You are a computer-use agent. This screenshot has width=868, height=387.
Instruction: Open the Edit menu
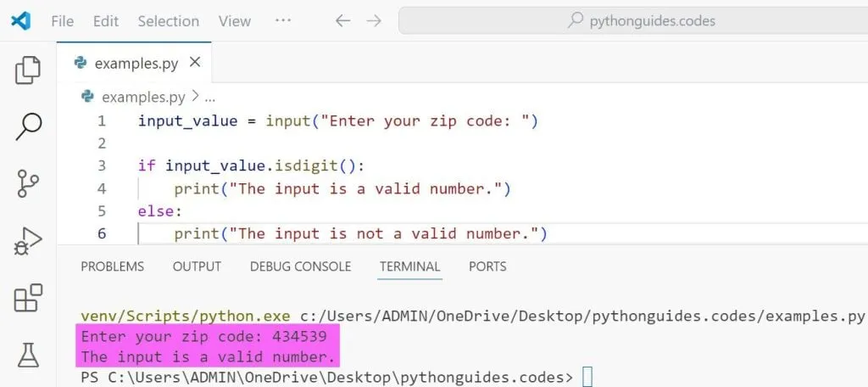pos(106,20)
